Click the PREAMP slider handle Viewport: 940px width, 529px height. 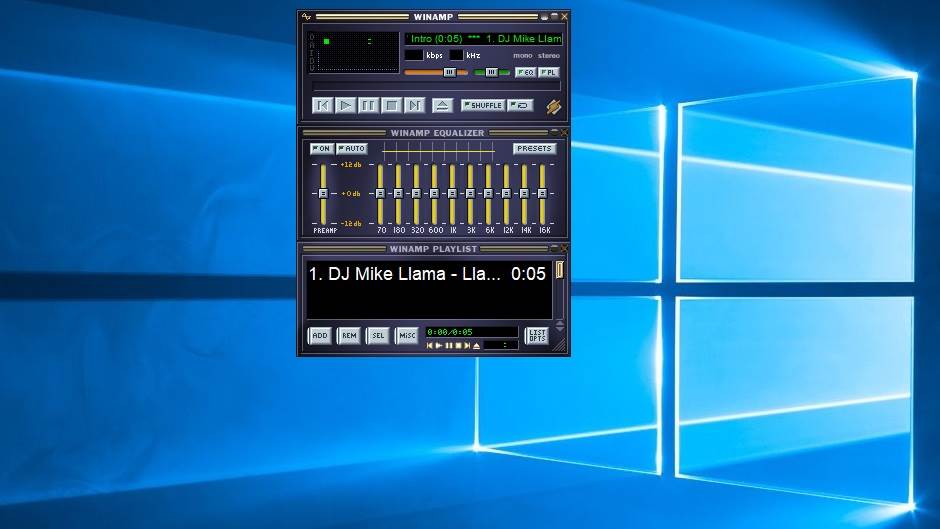[323, 193]
